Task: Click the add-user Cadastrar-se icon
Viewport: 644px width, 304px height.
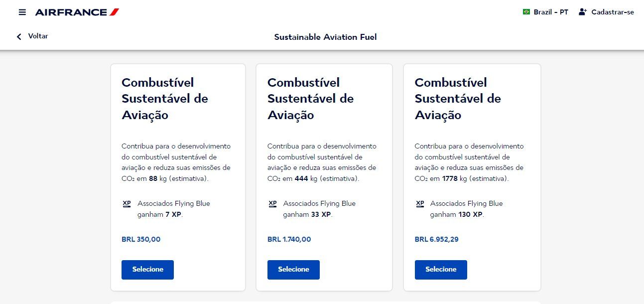Action: point(583,12)
